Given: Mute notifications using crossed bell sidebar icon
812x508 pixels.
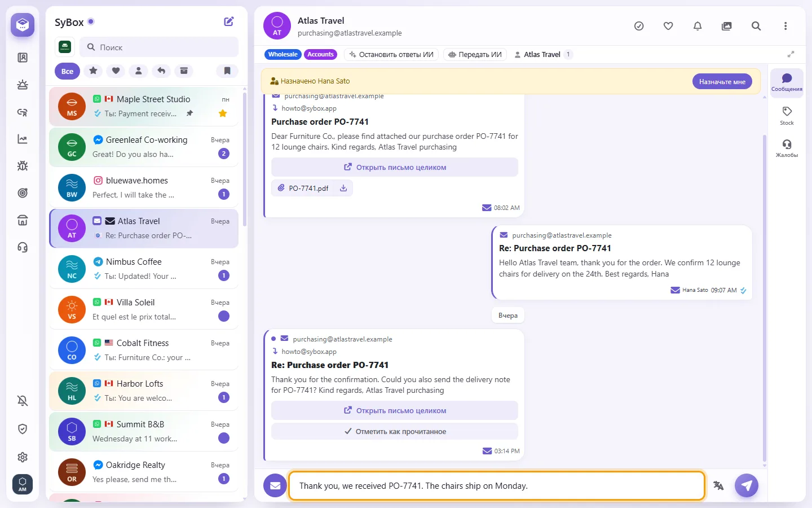Looking at the screenshot, I should [23, 401].
